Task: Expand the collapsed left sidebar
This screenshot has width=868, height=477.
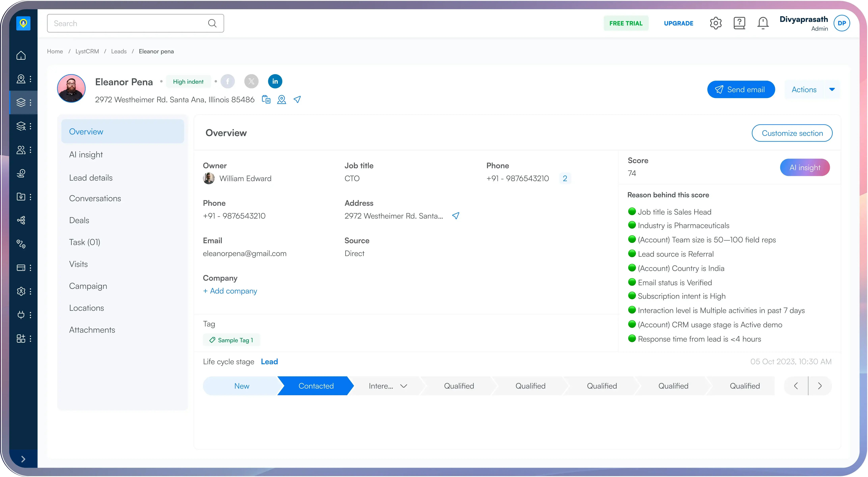Action: [x=23, y=459]
